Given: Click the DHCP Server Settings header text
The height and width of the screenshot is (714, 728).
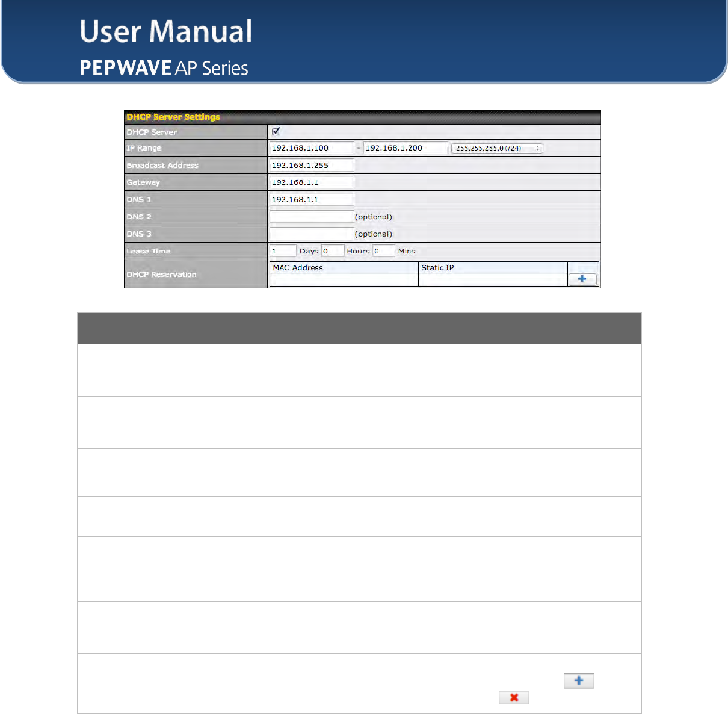Looking at the screenshot, I should pyautogui.click(x=173, y=117).
